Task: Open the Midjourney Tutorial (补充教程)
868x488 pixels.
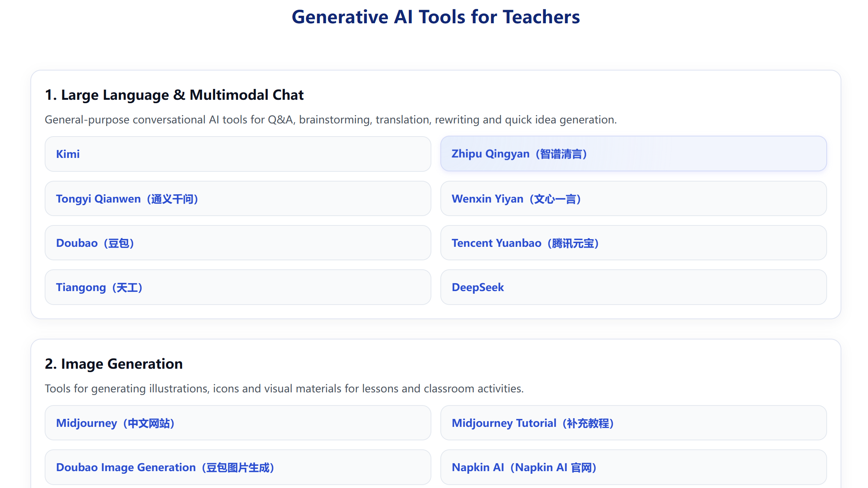Action: tap(533, 423)
